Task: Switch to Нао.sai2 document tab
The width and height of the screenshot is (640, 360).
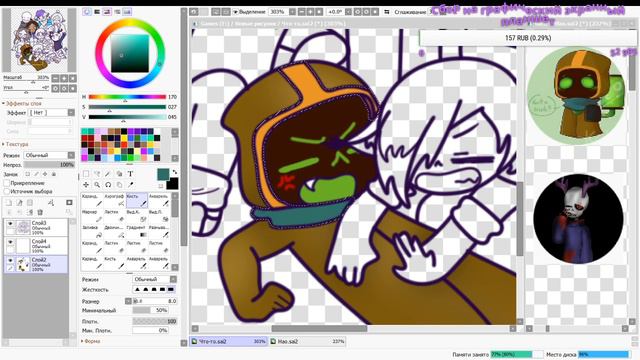Action: tap(307, 341)
